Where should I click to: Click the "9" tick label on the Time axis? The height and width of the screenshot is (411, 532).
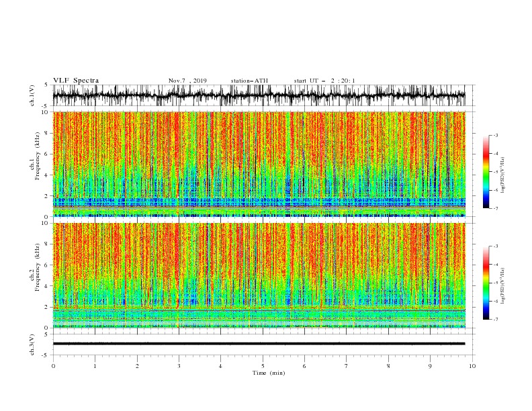[x=430, y=366]
